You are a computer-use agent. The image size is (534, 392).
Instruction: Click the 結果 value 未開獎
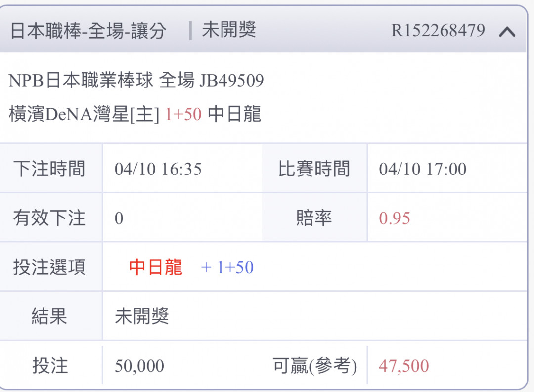[x=142, y=316]
